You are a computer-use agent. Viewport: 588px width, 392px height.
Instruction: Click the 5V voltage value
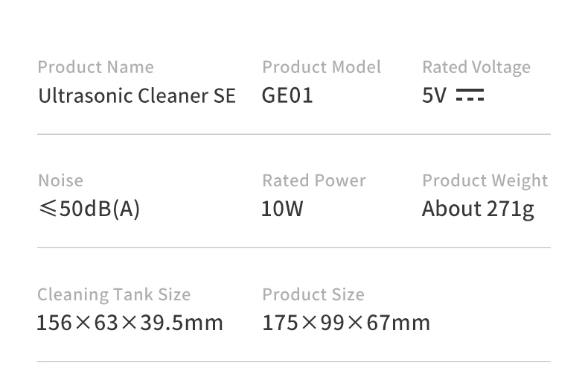tap(434, 95)
